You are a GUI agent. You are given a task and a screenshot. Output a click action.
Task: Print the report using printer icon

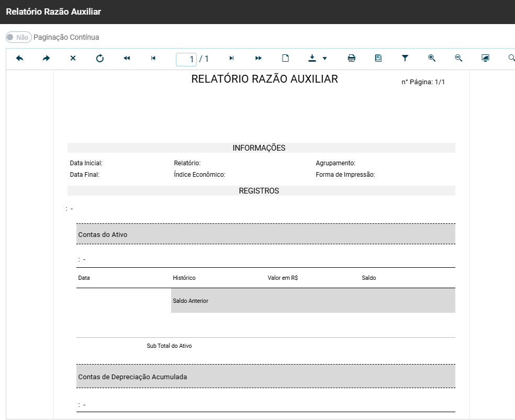tap(352, 59)
